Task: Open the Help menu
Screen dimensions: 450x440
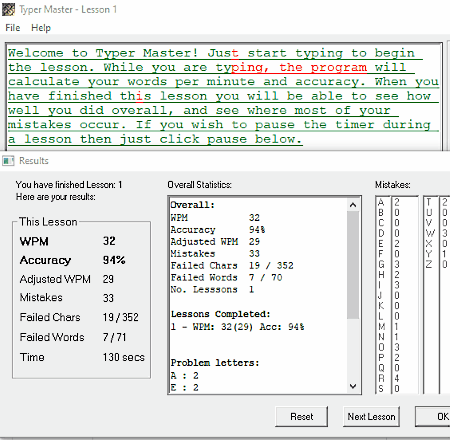Action: [x=41, y=28]
